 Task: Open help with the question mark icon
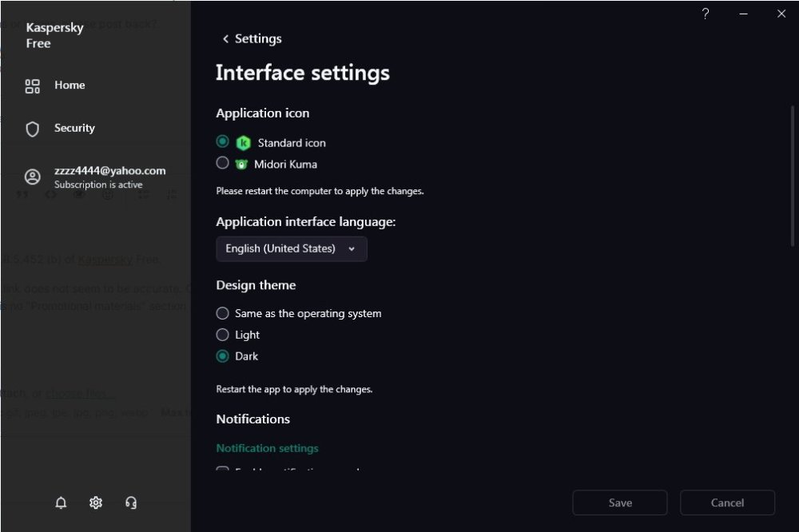[706, 14]
